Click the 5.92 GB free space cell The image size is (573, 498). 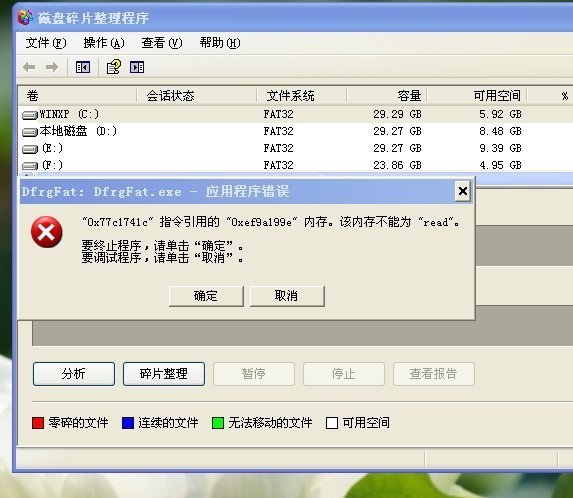[500, 114]
